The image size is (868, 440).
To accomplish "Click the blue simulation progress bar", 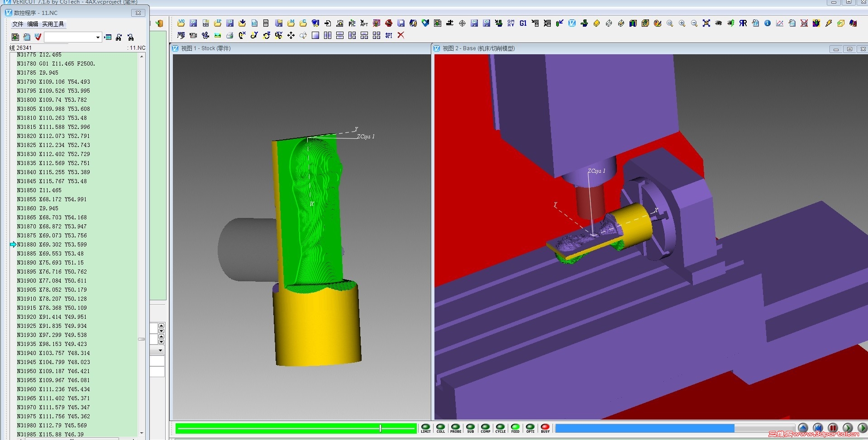I will pos(675,428).
